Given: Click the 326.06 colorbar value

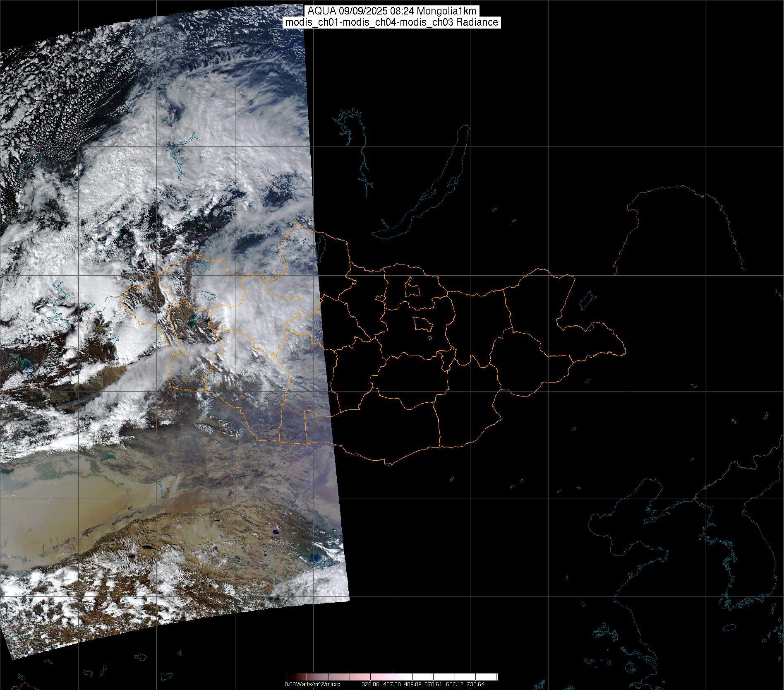Looking at the screenshot, I should (x=370, y=684).
